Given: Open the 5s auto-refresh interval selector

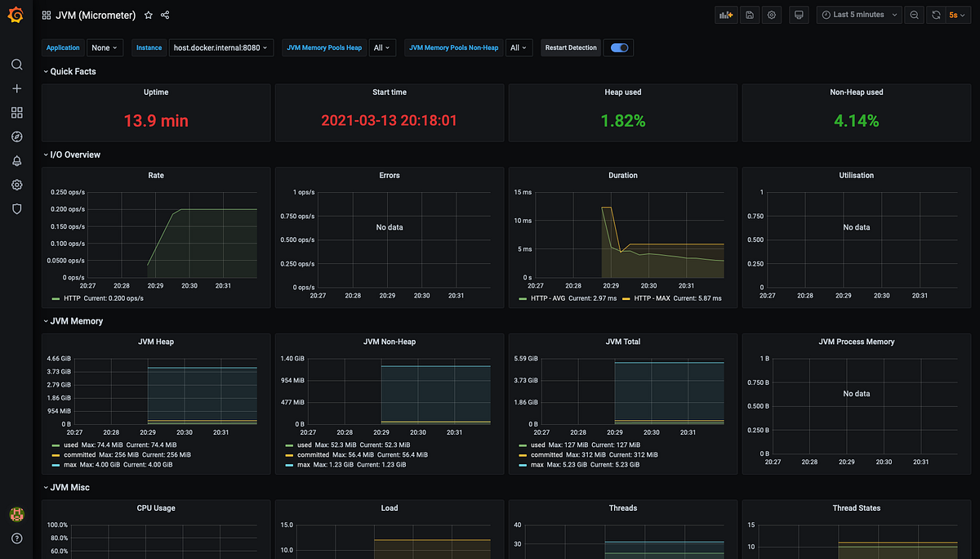Looking at the screenshot, I should (956, 14).
